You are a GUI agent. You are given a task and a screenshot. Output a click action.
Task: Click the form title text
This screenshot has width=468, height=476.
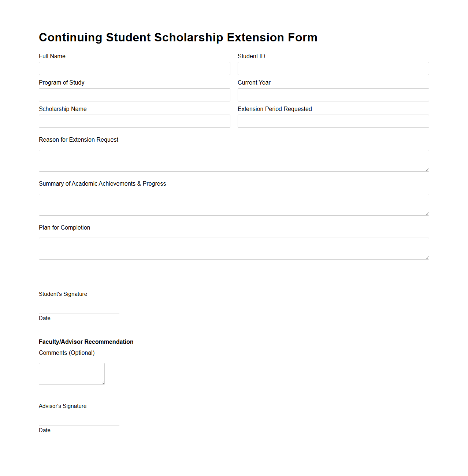(x=178, y=37)
